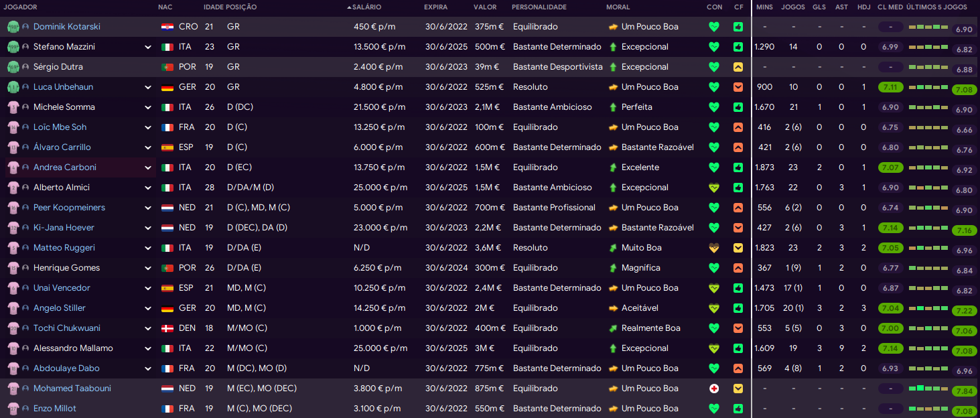The image size is (980, 418).
Task: Sort by the PERSONALIDADE column header
Action: coord(539,7)
